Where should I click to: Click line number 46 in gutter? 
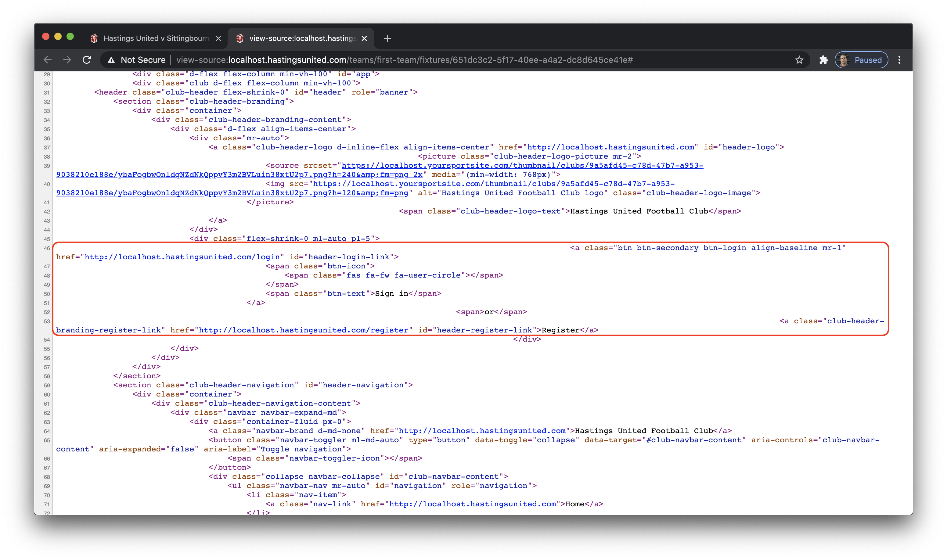click(x=47, y=248)
